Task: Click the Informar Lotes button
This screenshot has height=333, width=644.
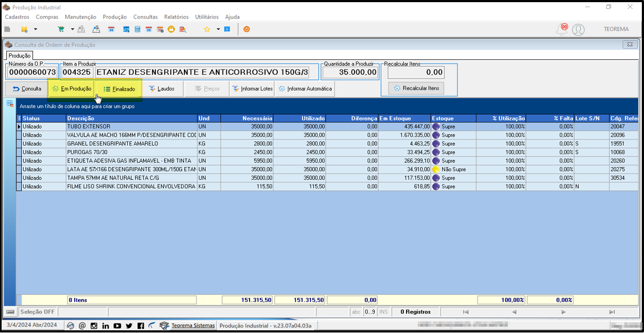Action: click(252, 89)
